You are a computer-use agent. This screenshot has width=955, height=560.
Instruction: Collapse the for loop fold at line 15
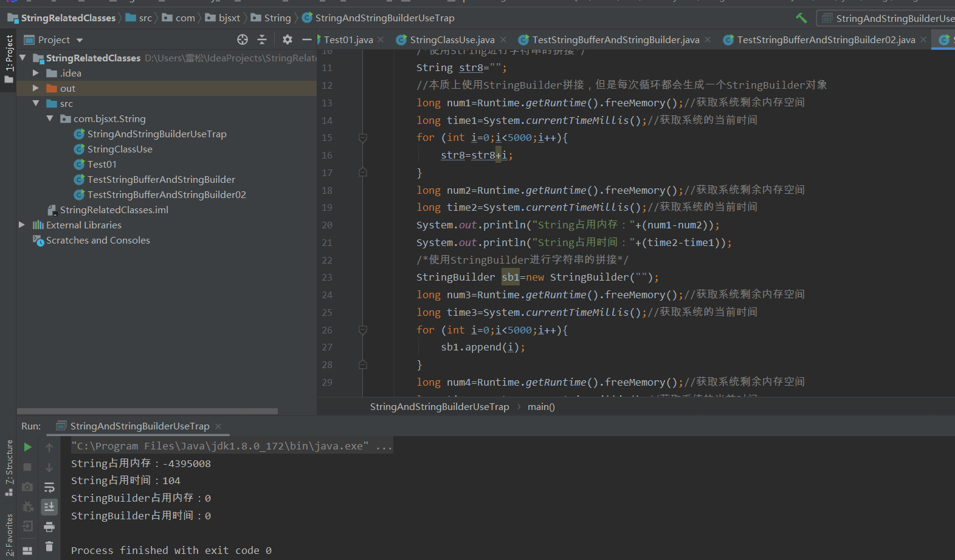[363, 138]
